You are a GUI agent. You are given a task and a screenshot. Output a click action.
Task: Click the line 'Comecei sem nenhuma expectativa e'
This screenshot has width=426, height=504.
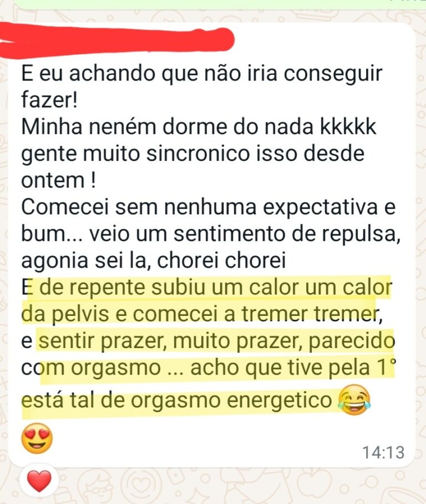tap(208, 207)
